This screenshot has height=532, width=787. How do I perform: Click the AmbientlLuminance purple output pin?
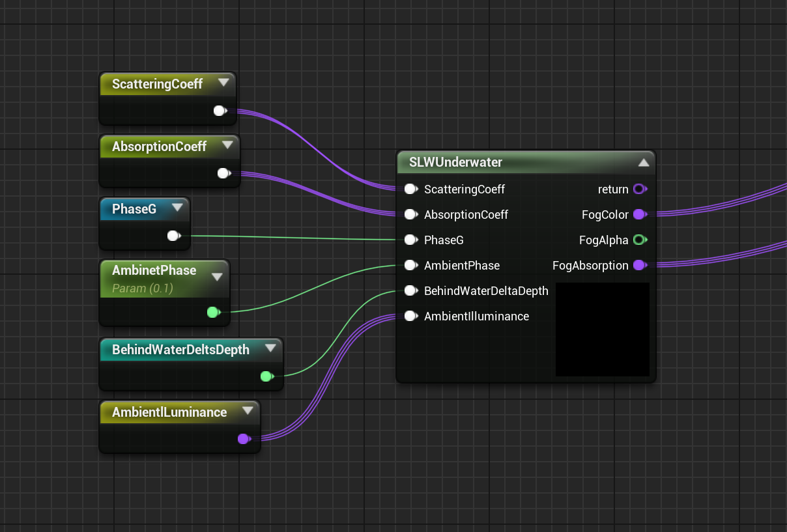pyautogui.click(x=243, y=439)
